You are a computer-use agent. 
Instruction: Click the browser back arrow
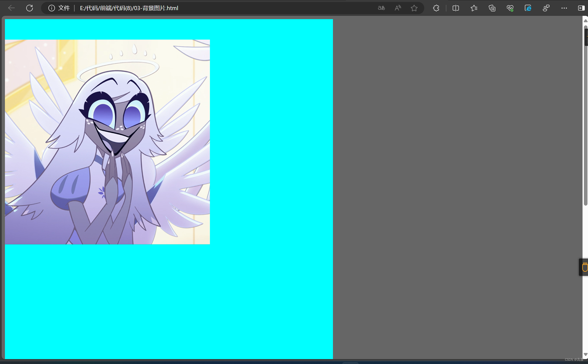coord(11,8)
